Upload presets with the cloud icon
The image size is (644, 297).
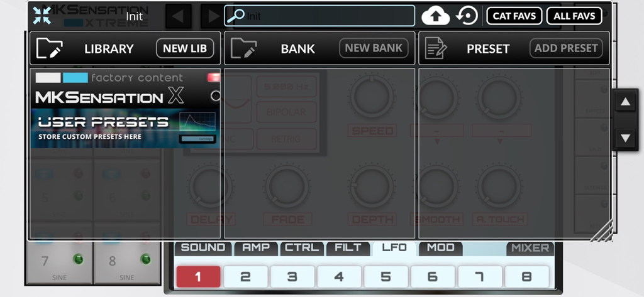[435, 16]
